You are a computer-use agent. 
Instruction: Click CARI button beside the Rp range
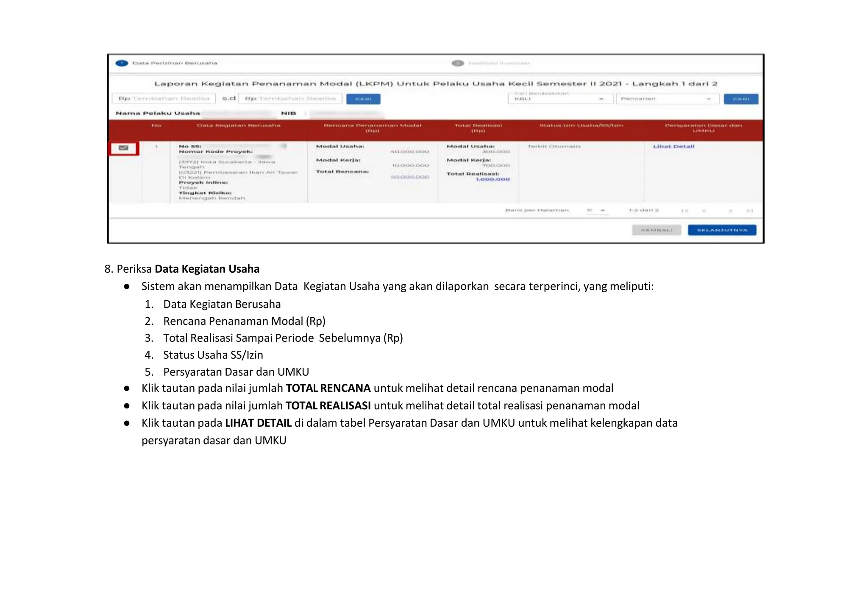(363, 99)
